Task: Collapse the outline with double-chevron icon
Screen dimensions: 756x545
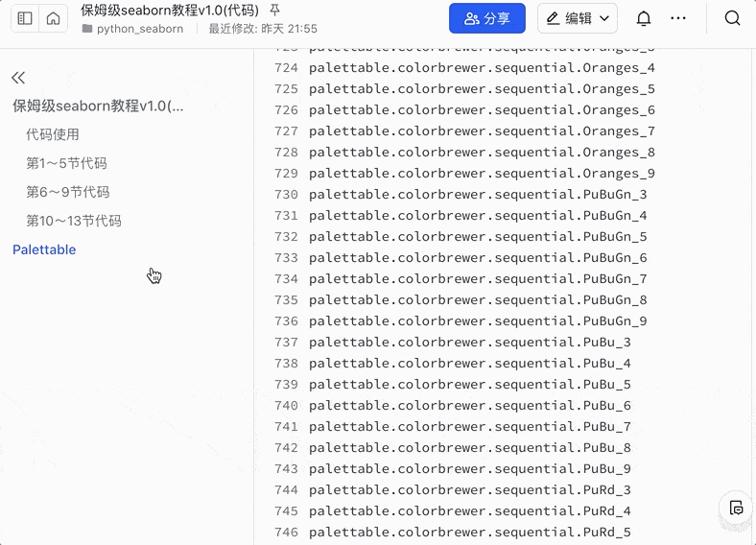Action: 18,77
